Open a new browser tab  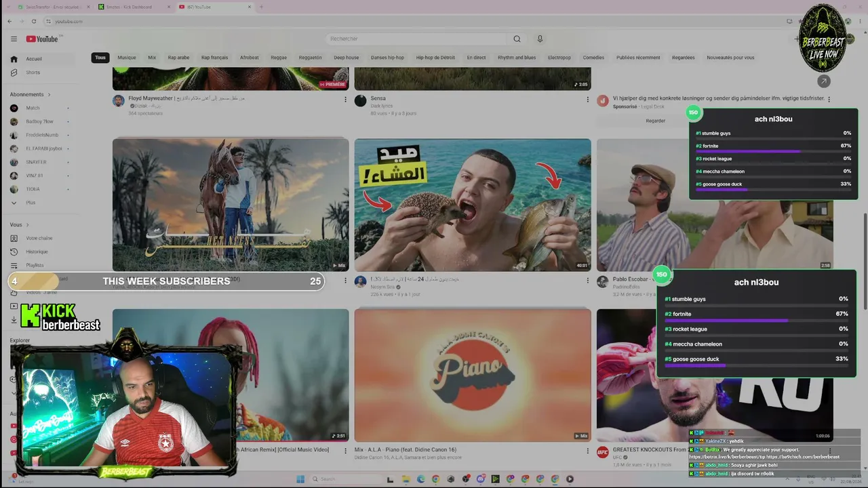click(261, 7)
